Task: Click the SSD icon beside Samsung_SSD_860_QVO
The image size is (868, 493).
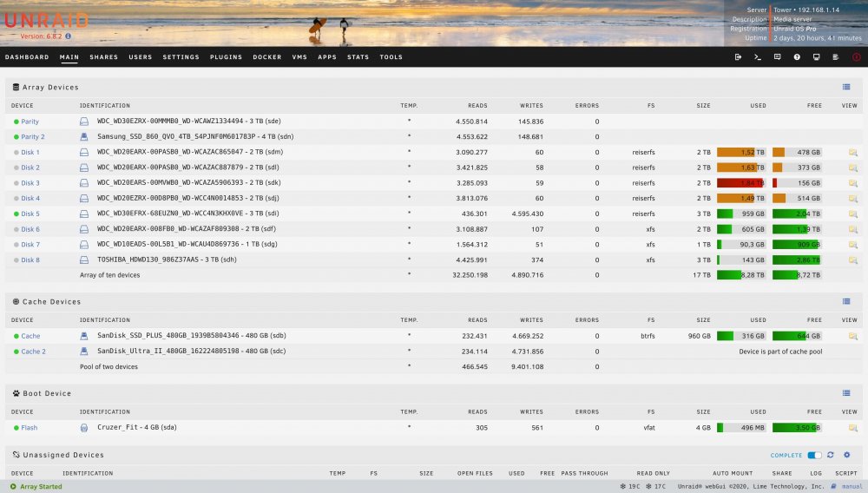Action: point(84,136)
